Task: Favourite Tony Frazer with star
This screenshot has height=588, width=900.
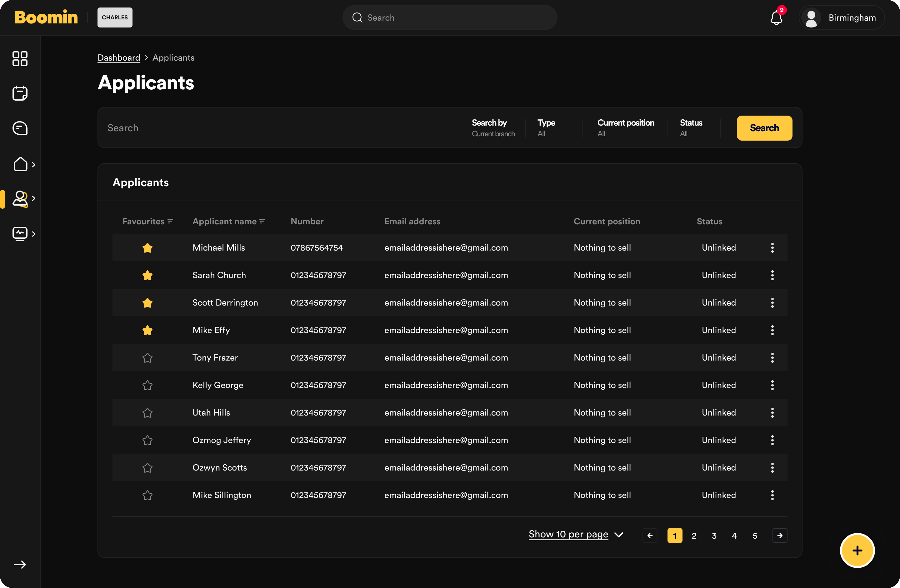Action: click(x=147, y=358)
